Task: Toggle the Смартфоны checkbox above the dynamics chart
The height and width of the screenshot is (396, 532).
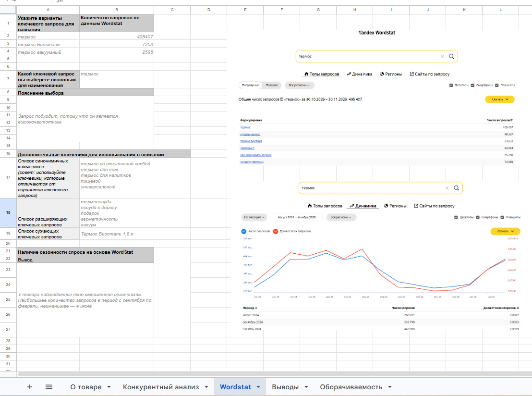Action: [x=478, y=217]
